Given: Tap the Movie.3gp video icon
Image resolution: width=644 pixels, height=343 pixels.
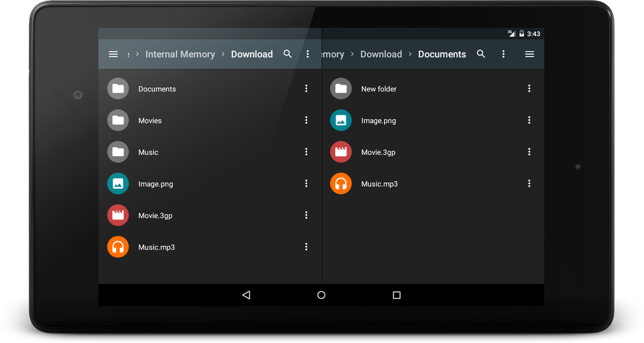Looking at the screenshot, I should (x=118, y=215).
